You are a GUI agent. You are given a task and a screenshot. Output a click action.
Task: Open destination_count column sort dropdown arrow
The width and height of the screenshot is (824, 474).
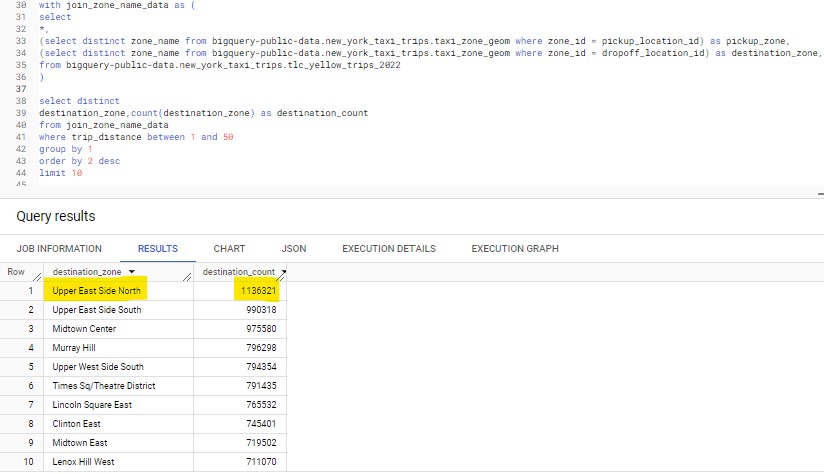click(283, 272)
